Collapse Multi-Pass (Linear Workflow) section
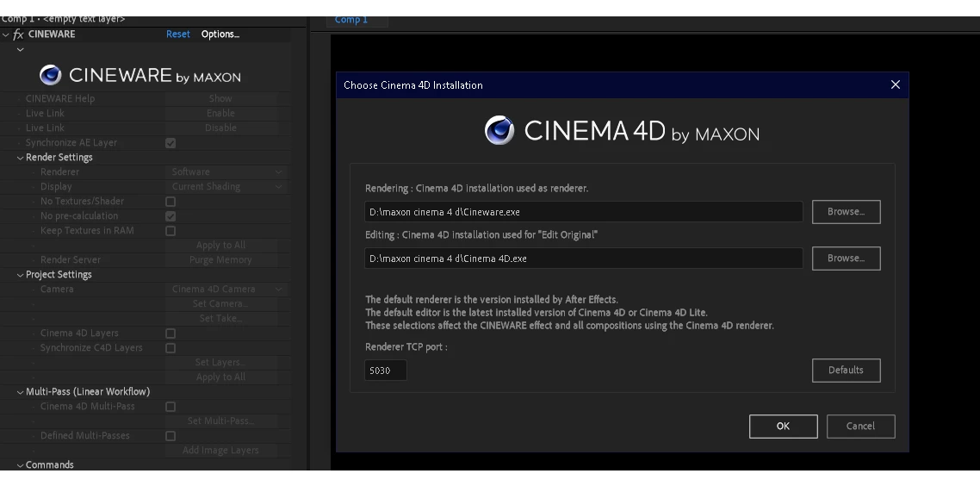 pyautogui.click(x=20, y=391)
